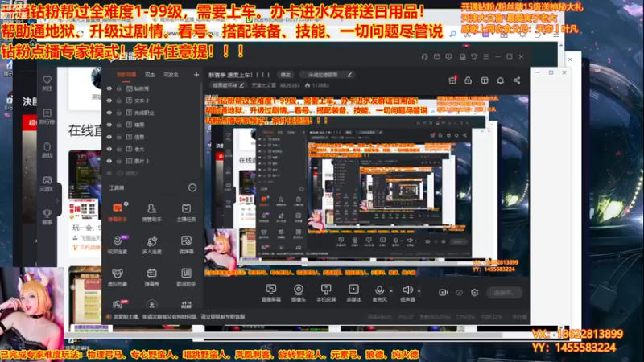644x362 pixels.
Task: Add a screen capture source (直播屏幕)
Action: coord(271,293)
